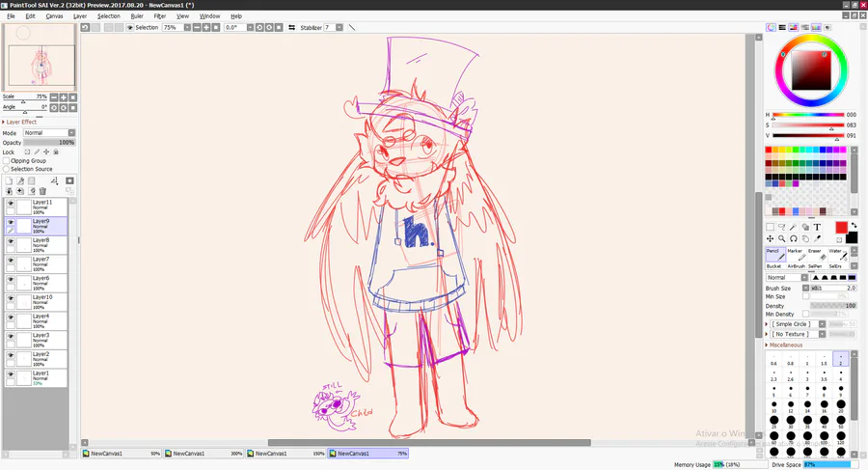Switch to the NewCanvas1 150% tab

[x=285, y=454]
